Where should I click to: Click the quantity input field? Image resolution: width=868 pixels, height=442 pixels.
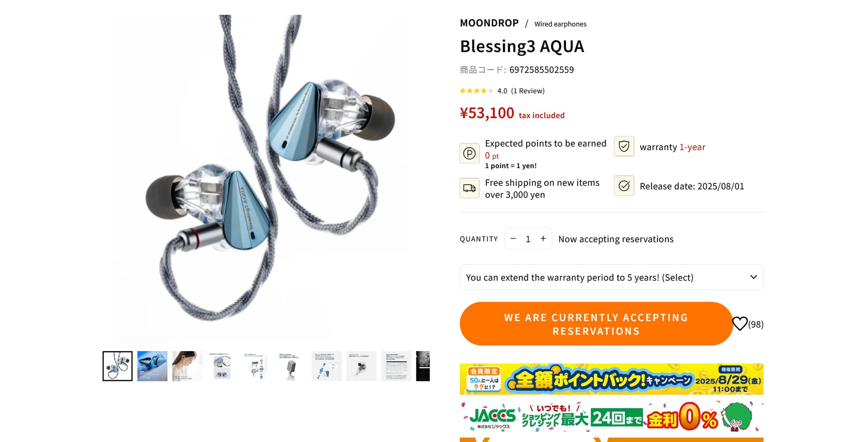528,239
